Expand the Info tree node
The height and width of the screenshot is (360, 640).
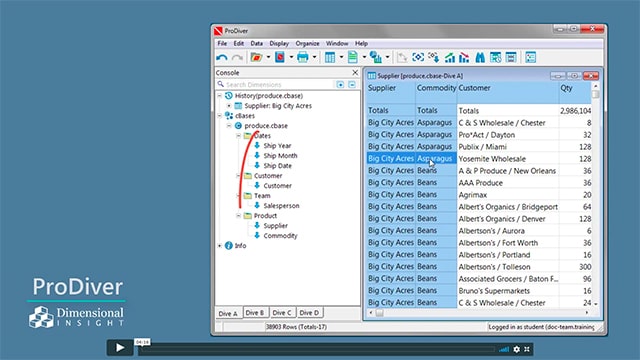(x=220, y=246)
